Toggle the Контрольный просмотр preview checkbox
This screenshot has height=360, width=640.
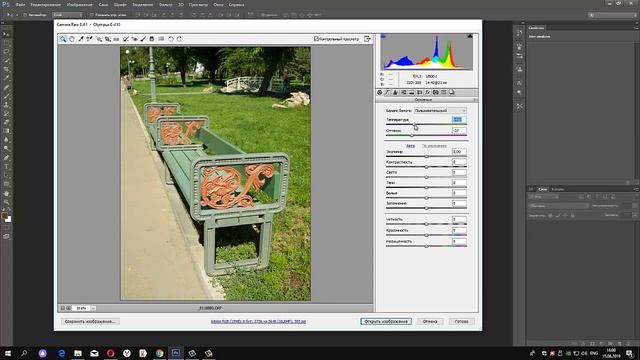(316, 39)
